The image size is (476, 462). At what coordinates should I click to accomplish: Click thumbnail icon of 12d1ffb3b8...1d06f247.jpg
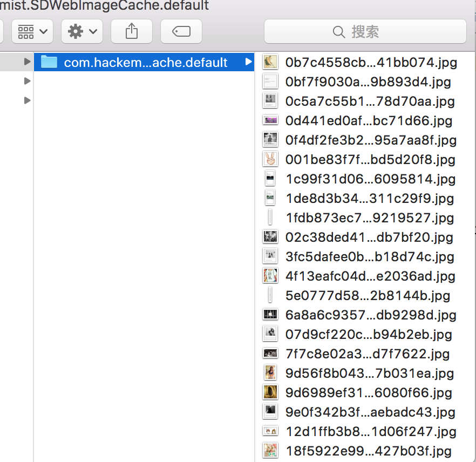coord(270,431)
